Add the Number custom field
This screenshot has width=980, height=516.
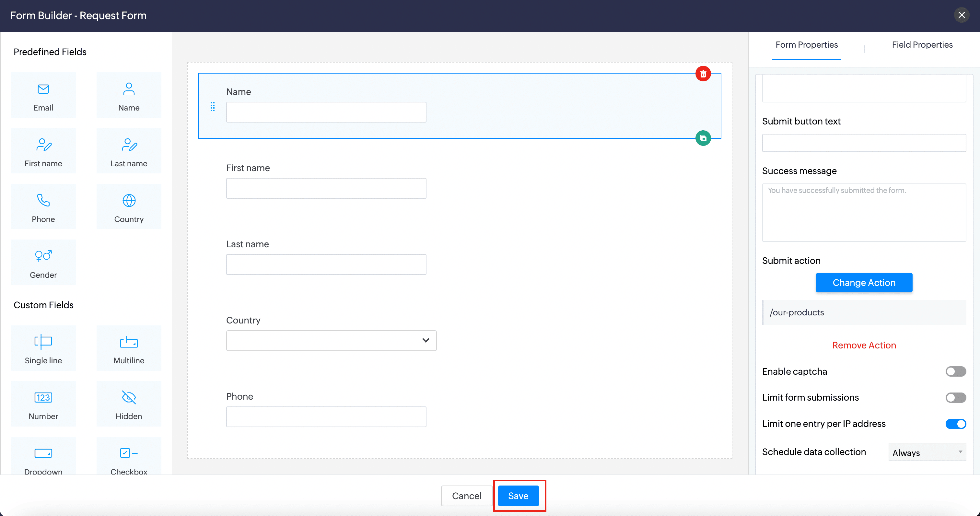(43, 404)
